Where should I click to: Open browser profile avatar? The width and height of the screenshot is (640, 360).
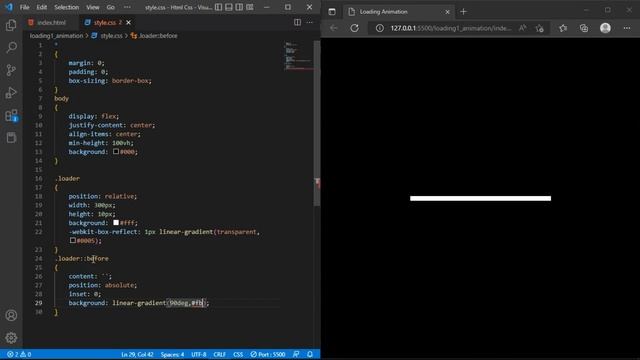click(x=605, y=28)
